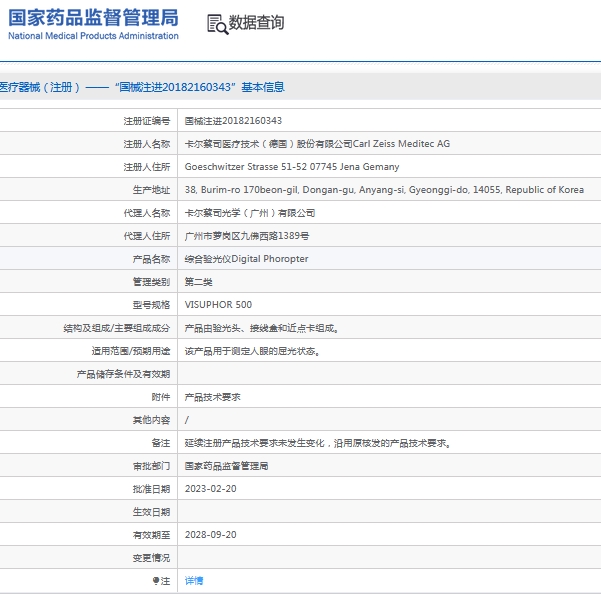Click the 管理类别 row label
Image resolution: width=601 pixels, height=597 pixels.
tap(151, 282)
